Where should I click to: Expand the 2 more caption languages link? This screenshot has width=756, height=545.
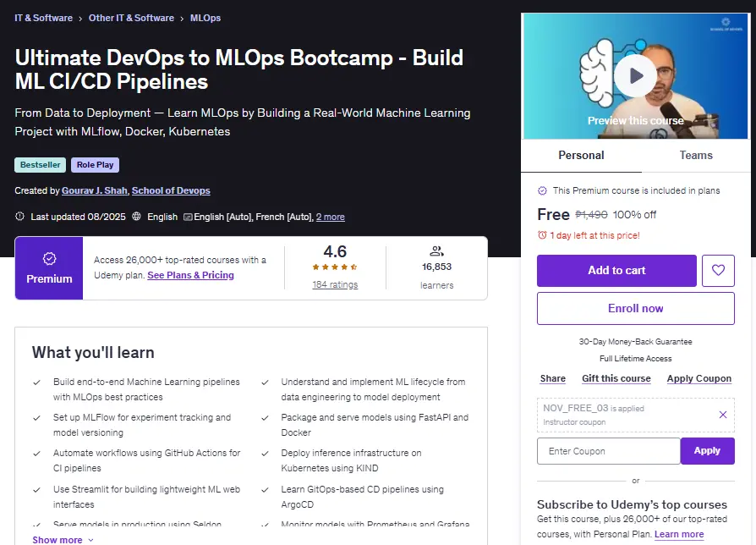331,217
